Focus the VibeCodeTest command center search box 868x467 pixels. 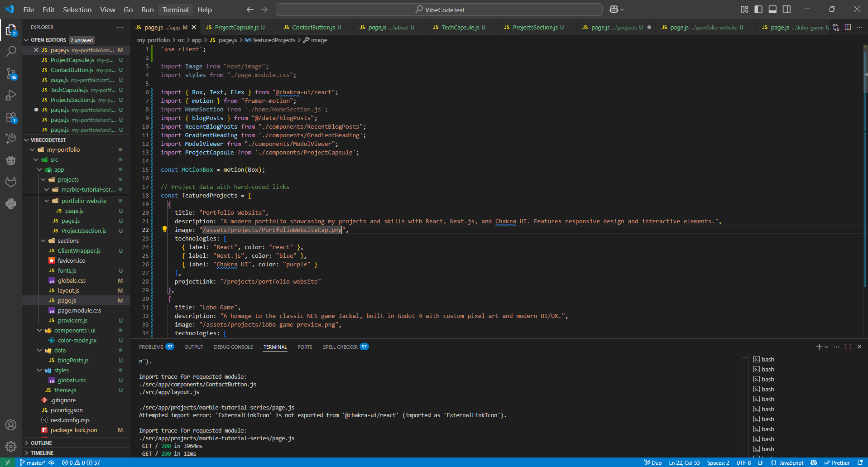pos(439,10)
